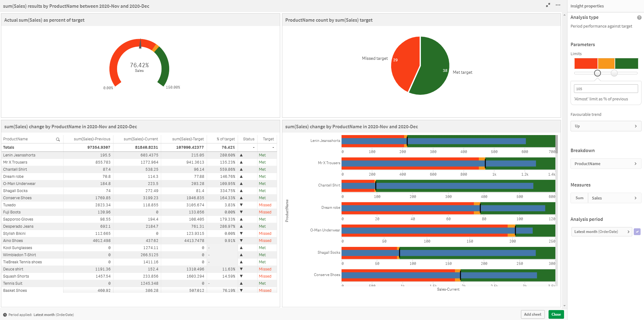Sort by the % of target column header
This screenshot has height=320, width=644.
226,139
